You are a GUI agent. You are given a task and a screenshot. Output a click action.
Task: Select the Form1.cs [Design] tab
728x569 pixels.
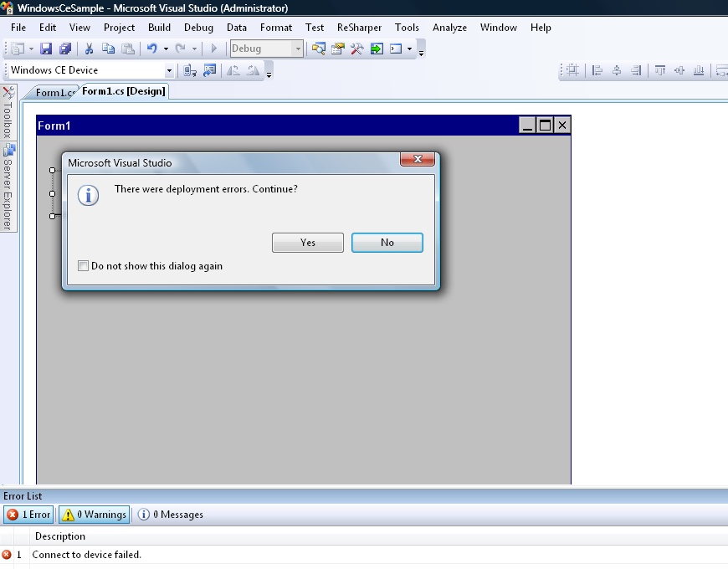(124, 91)
